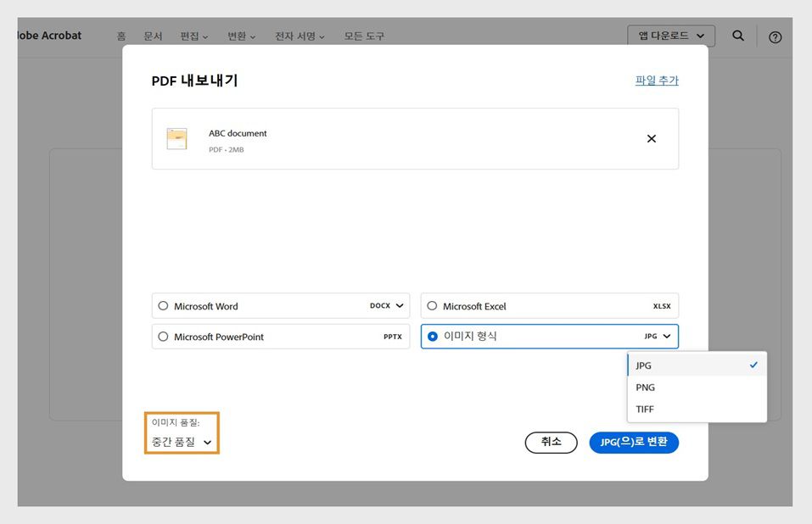The width and height of the screenshot is (812, 524).
Task: Remove ABC document using the X icon
Action: coord(652,138)
